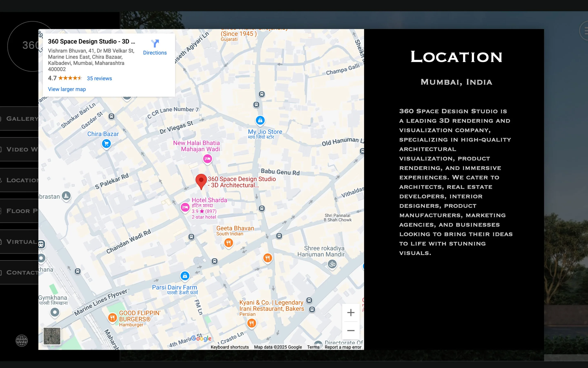
Task: Open the map Terms link
Action: [313, 347]
